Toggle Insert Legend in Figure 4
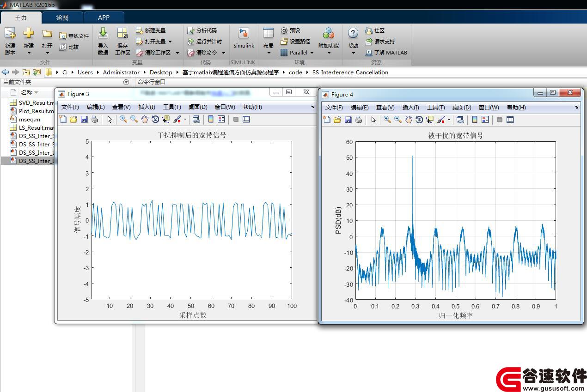Screen dimensions: 587x392 point(485,120)
